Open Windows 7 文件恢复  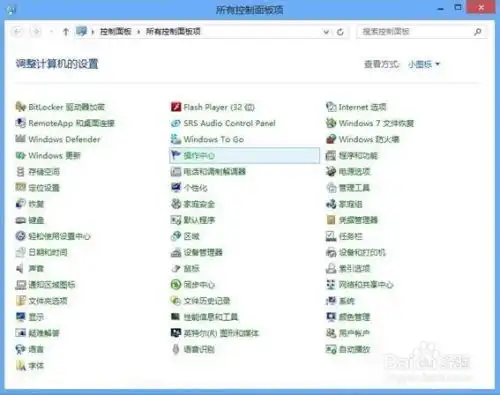[x=376, y=123]
